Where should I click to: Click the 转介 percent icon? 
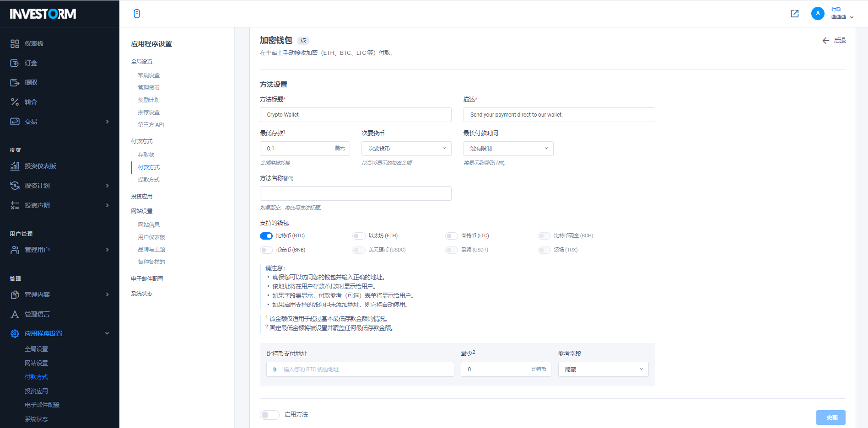[x=15, y=102]
